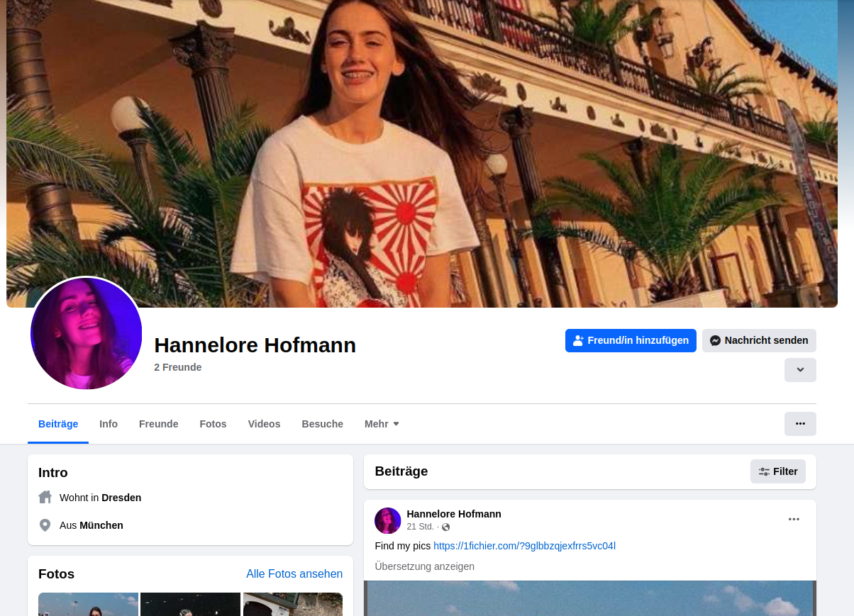Image resolution: width=854 pixels, height=616 pixels.
Task: Click Übersetzung anzeigen under the post
Action: (x=424, y=566)
